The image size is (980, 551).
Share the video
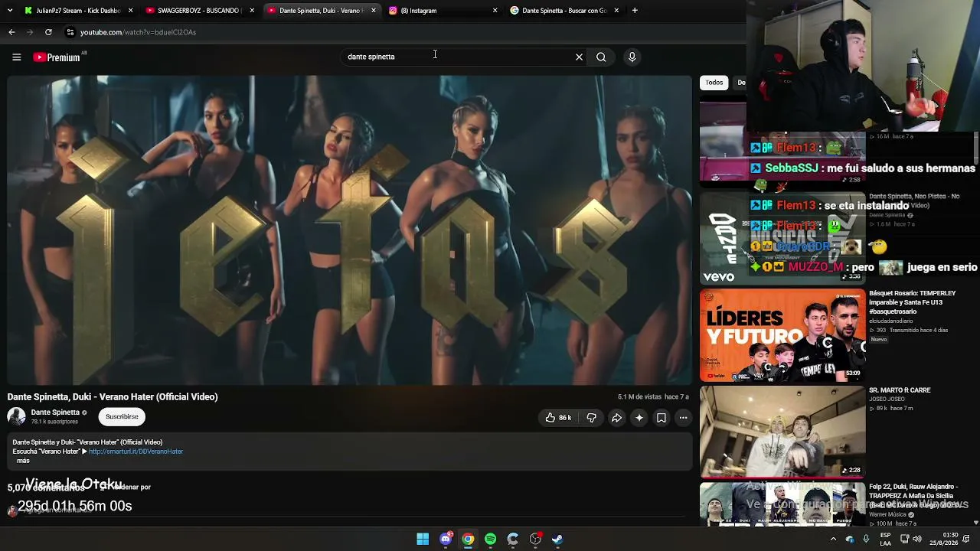pos(616,418)
